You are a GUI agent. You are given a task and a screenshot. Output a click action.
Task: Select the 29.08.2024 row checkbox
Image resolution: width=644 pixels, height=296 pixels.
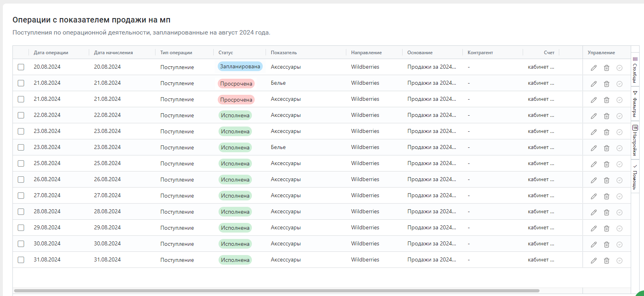(21, 228)
